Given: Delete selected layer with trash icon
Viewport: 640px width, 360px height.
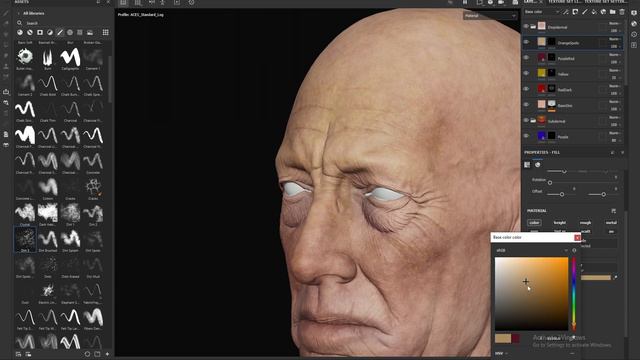Looking at the screenshot, I should pos(622,12).
